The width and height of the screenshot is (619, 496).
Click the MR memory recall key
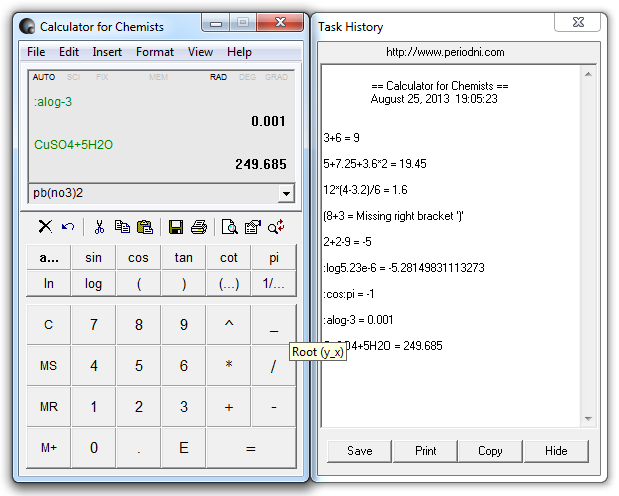point(49,406)
